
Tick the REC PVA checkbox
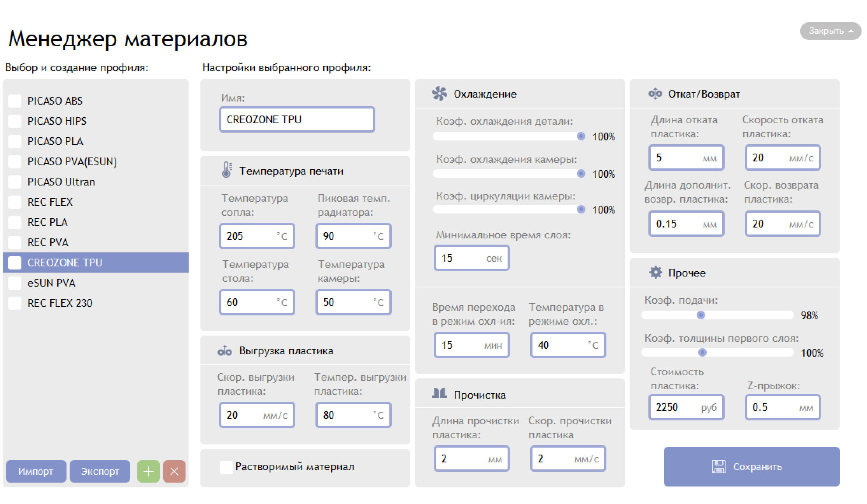pyautogui.click(x=15, y=242)
